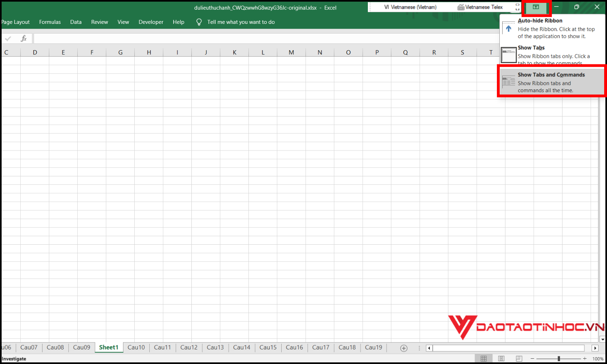This screenshot has height=364, width=607.
Task: Open Page Break Preview view icon
Action: (x=519, y=359)
